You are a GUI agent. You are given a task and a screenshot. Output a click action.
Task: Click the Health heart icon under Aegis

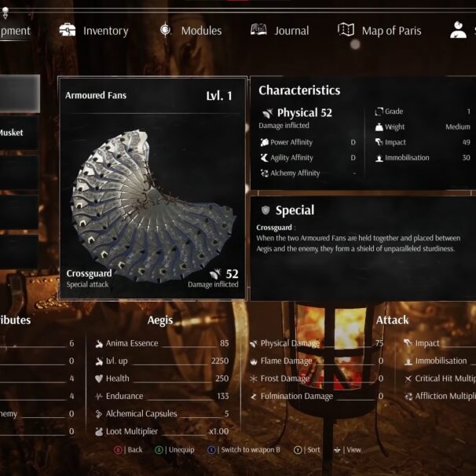[99, 379]
